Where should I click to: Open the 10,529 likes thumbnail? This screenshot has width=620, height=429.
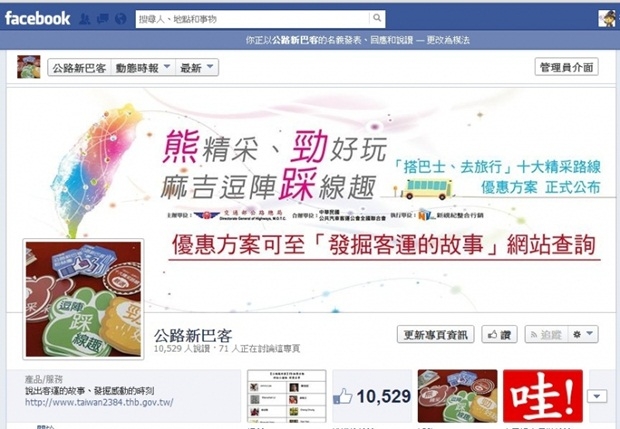(372, 396)
